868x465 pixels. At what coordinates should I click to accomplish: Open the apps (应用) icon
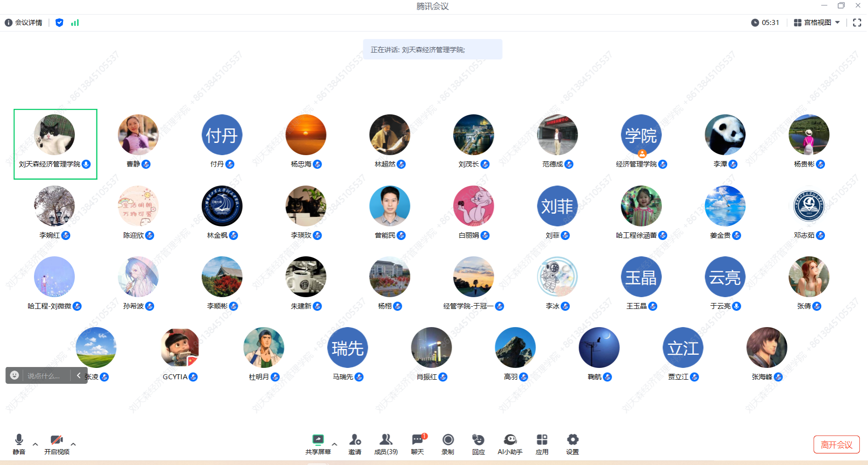click(542, 440)
